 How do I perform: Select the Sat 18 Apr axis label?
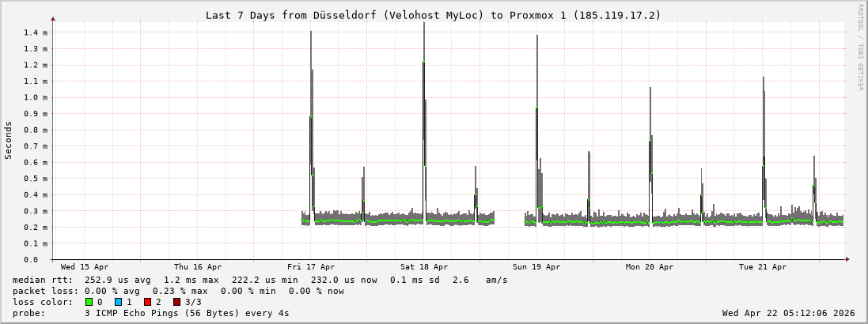(424, 267)
